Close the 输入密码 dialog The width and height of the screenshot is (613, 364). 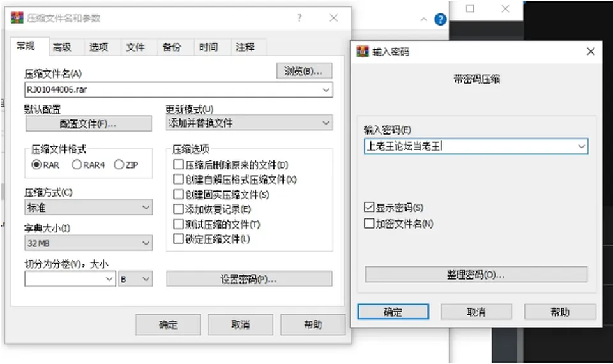tap(591, 51)
